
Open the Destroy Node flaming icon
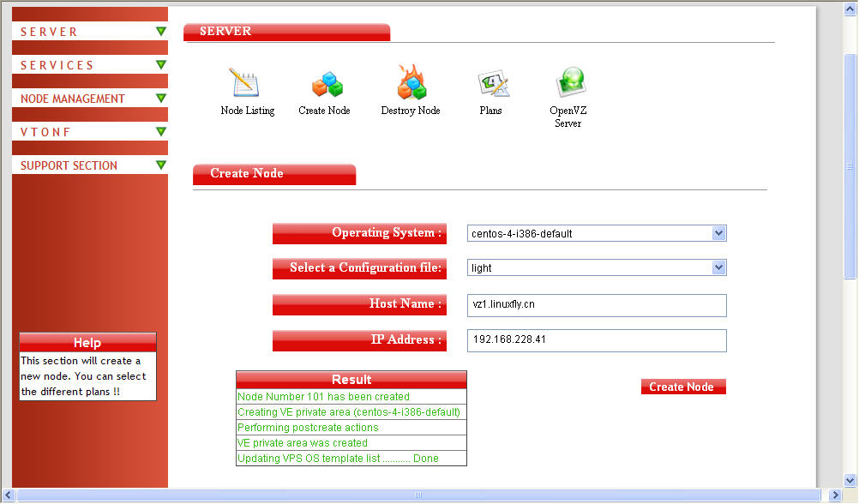[410, 84]
